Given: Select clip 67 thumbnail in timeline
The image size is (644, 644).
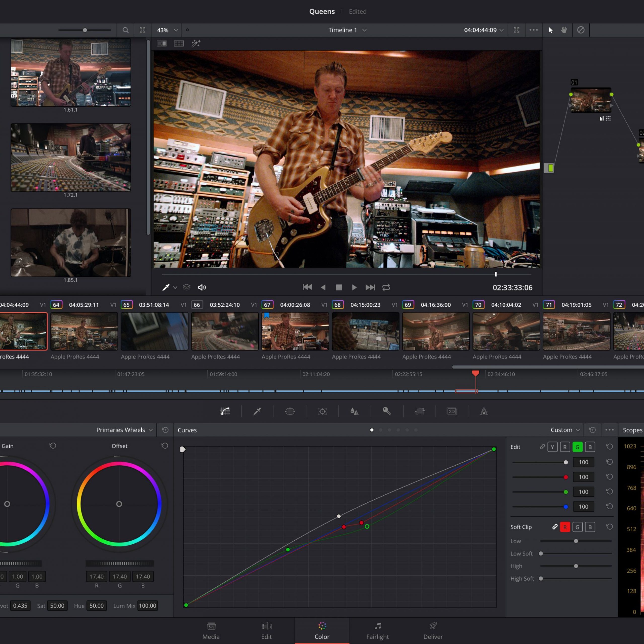Looking at the screenshot, I should coord(295,331).
